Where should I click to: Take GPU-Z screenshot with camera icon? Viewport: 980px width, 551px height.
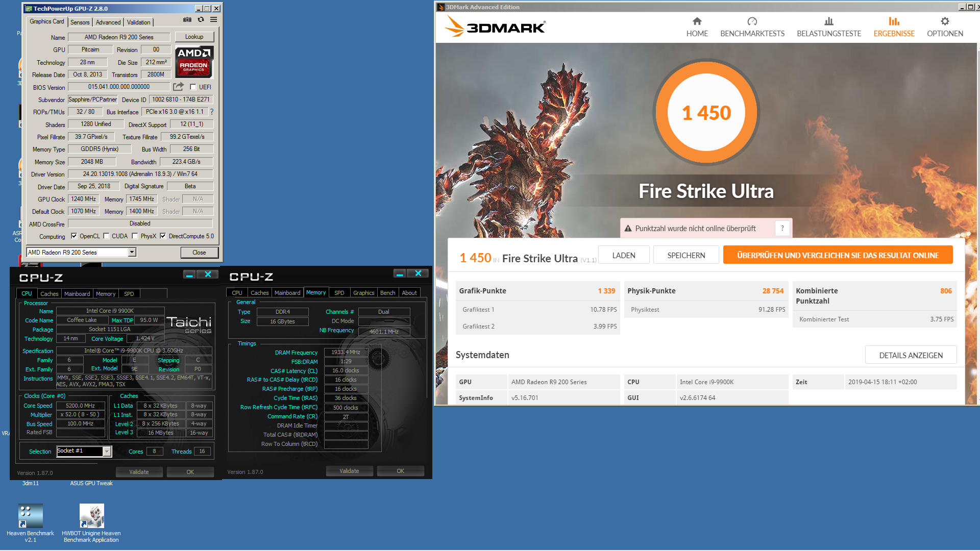click(x=187, y=20)
